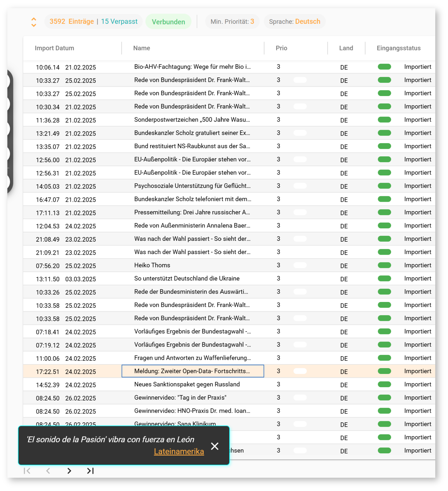This screenshot has width=448, height=491.
Task: Sort by the Name column header
Action: (142, 48)
